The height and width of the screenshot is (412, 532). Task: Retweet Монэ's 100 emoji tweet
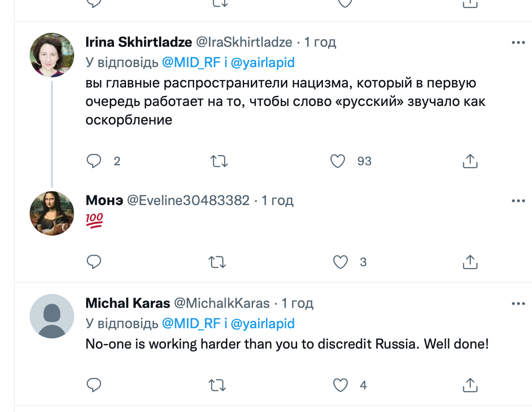click(x=218, y=262)
